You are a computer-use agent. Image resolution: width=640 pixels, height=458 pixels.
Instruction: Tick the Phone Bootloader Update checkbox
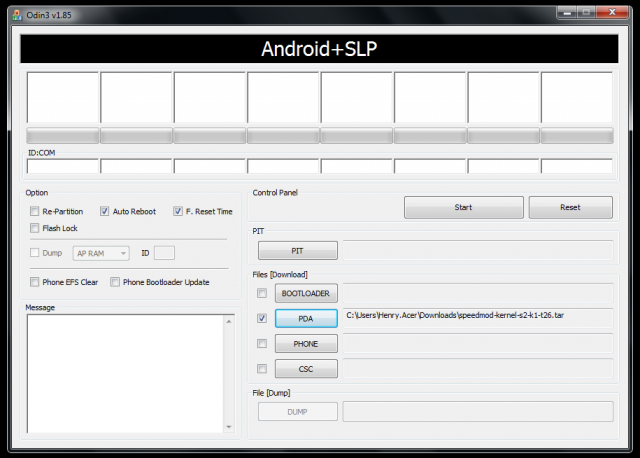click(115, 282)
